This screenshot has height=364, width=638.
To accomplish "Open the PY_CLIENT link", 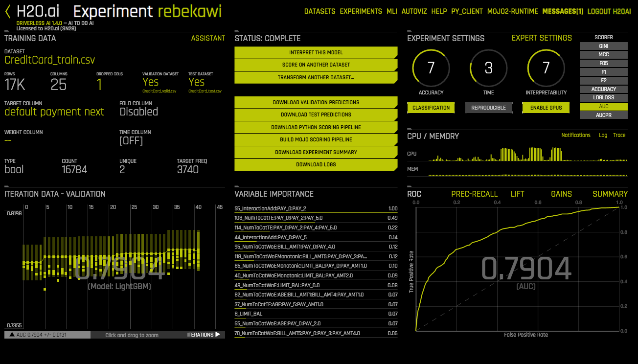I will pyautogui.click(x=467, y=11).
